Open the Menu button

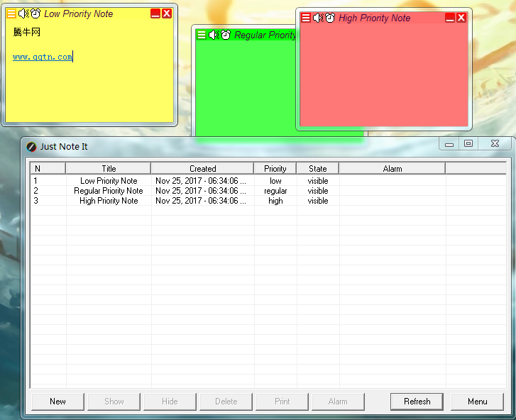point(477,402)
